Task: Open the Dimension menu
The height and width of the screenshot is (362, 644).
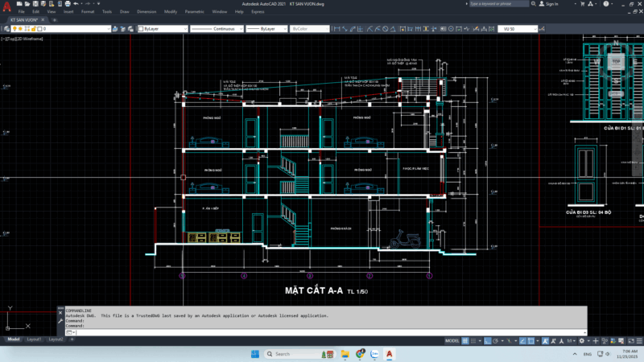Action: point(147,13)
